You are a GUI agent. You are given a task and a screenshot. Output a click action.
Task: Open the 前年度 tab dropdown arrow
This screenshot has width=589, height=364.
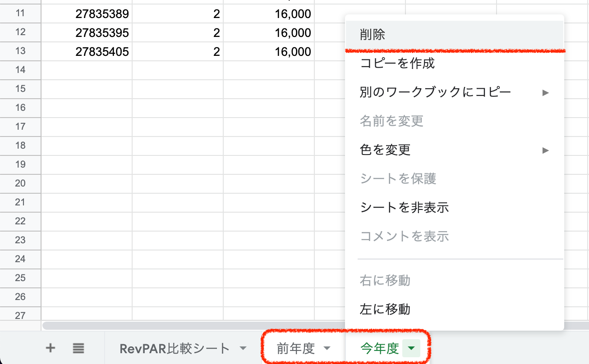pos(327,348)
